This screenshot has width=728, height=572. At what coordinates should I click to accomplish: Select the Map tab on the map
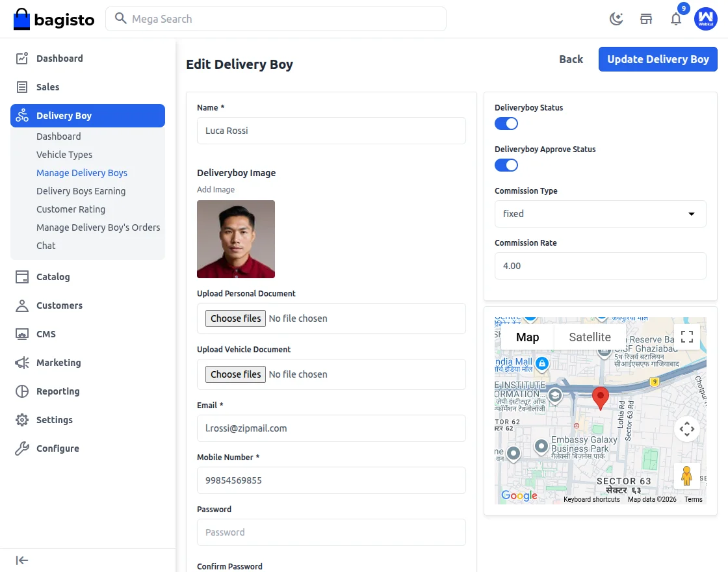[x=527, y=337]
